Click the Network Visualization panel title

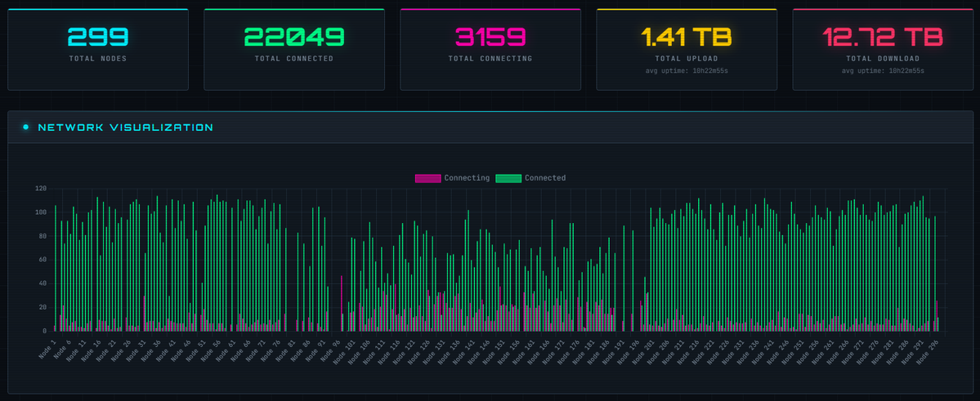[126, 127]
